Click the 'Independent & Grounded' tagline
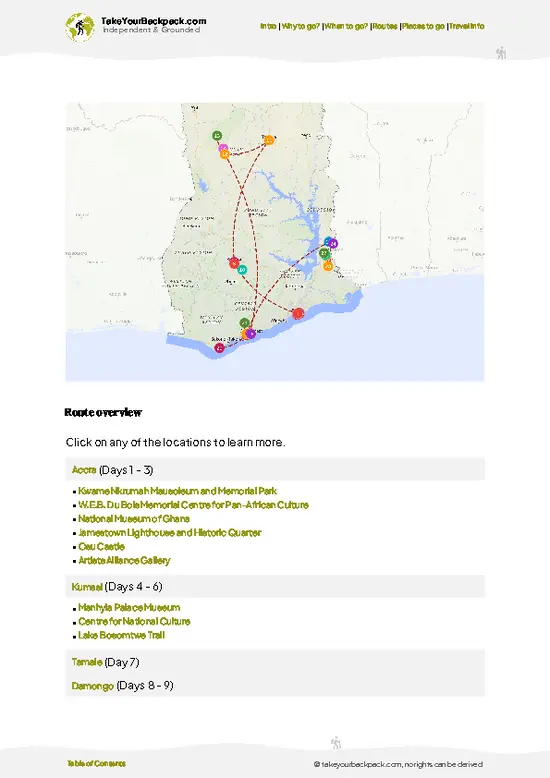This screenshot has height=778, width=550. click(151, 30)
